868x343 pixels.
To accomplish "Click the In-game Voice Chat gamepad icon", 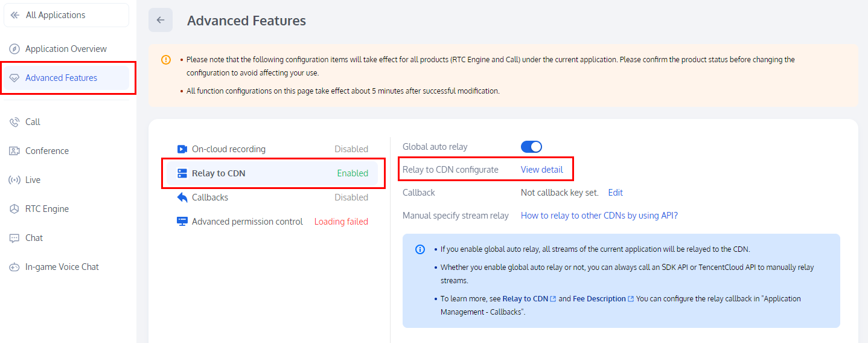I will pos(14,267).
